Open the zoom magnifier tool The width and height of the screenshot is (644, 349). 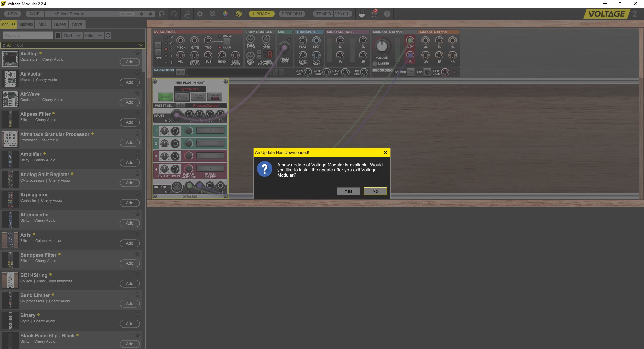187,14
